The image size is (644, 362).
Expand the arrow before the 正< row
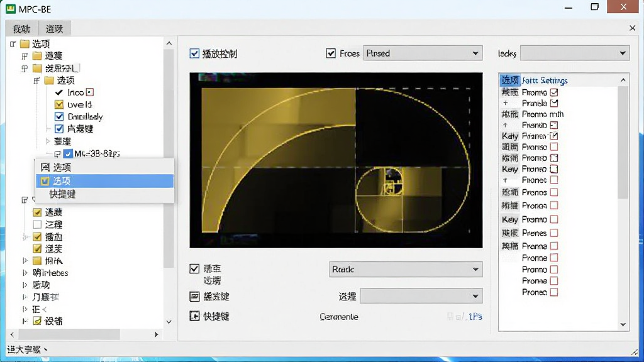point(25,309)
